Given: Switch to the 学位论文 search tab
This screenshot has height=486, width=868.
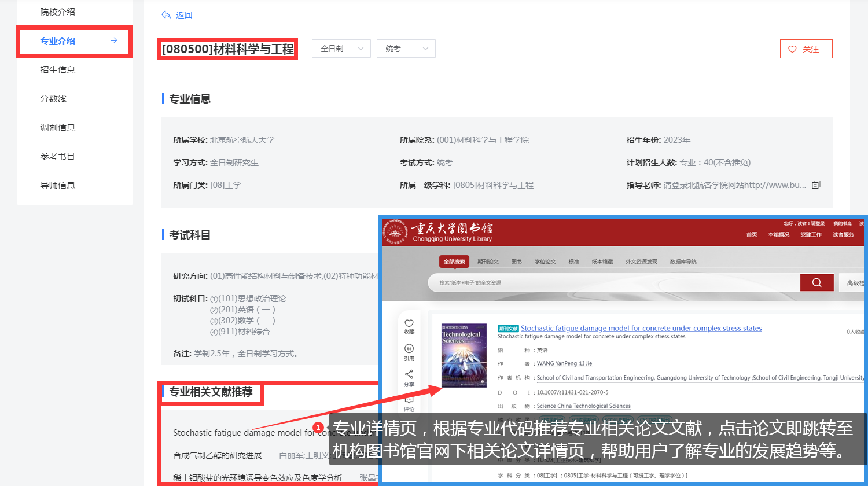Looking at the screenshot, I should click(x=545, y=262).
